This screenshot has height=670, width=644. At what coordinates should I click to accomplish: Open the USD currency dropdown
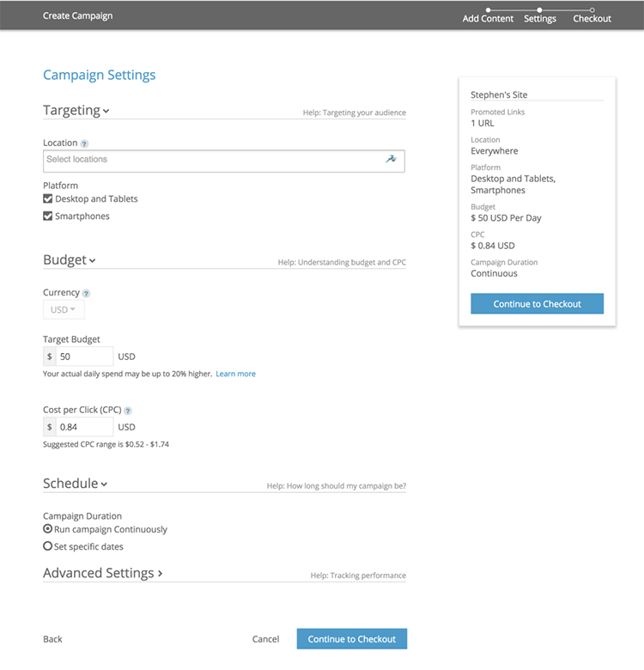click(64, 309)
